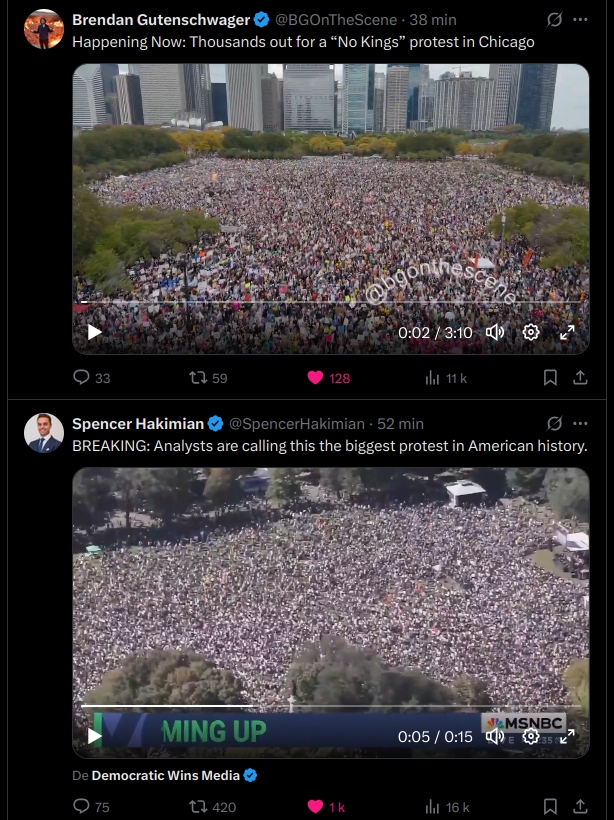
Task: Seek on the MSNBC video progress bar
Action: pyautogui.click(x=331, y=706)
